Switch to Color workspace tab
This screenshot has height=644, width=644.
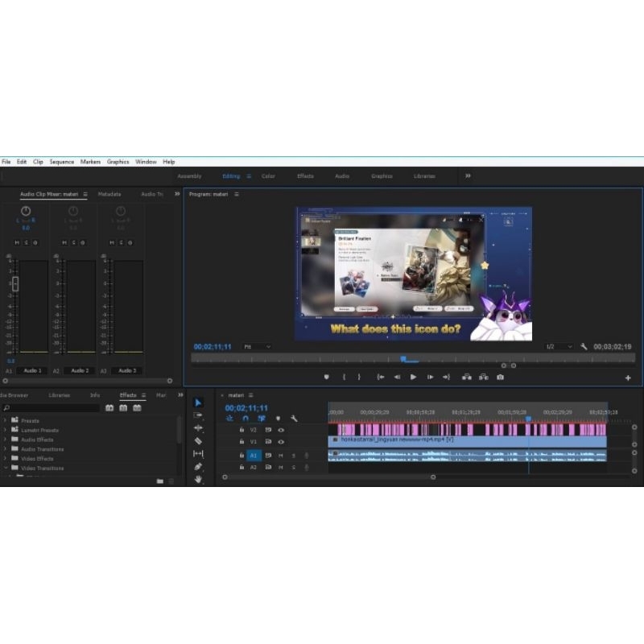click(x=268, y=175)
